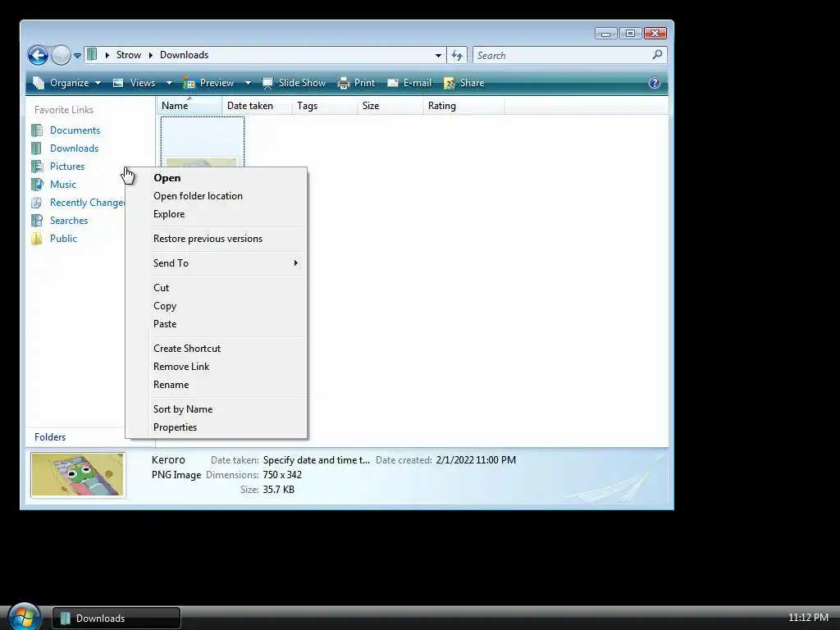This screenshot has width=840, height=630.
Task: Choose Rename in the context menu
Action: pyautogui.click(x=217, y=385)
